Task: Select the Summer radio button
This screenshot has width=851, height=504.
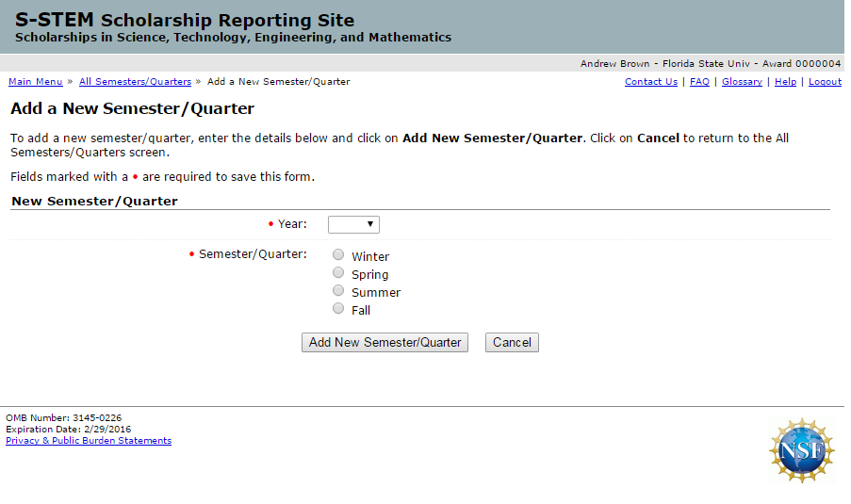Action: pos(338,290)
